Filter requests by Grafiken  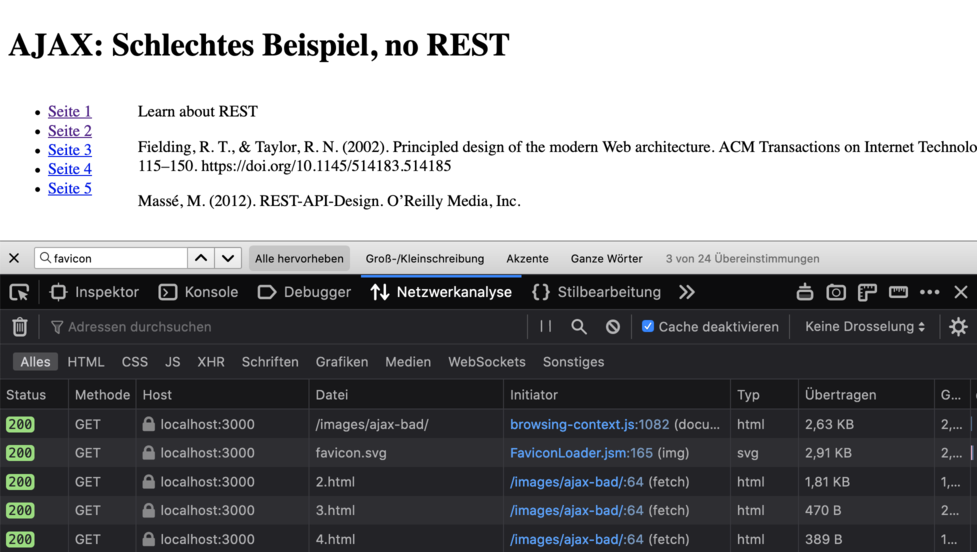(341, 361)
